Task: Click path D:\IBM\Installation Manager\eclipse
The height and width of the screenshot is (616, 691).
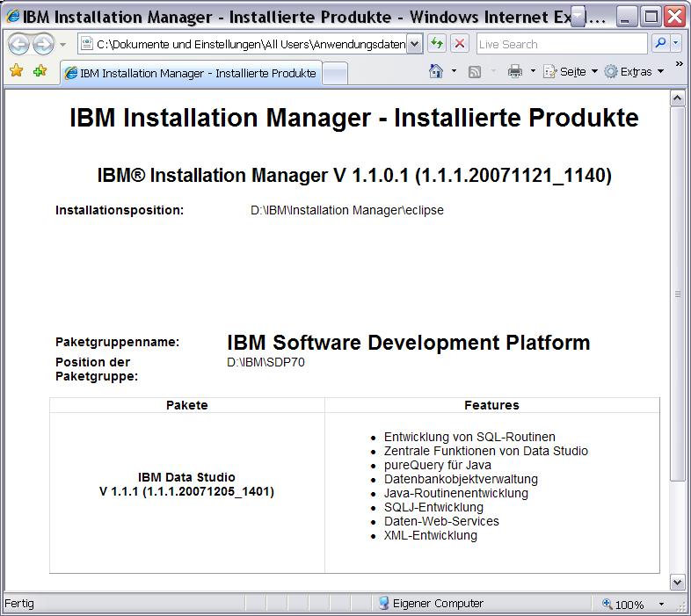Action: pyautogui.click(x=347, y=210)
